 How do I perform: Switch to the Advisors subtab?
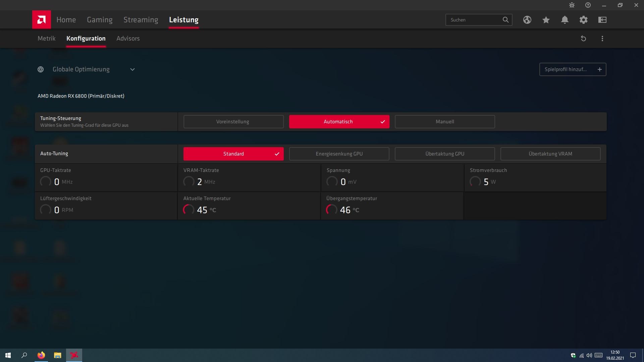tap(128, 39)
